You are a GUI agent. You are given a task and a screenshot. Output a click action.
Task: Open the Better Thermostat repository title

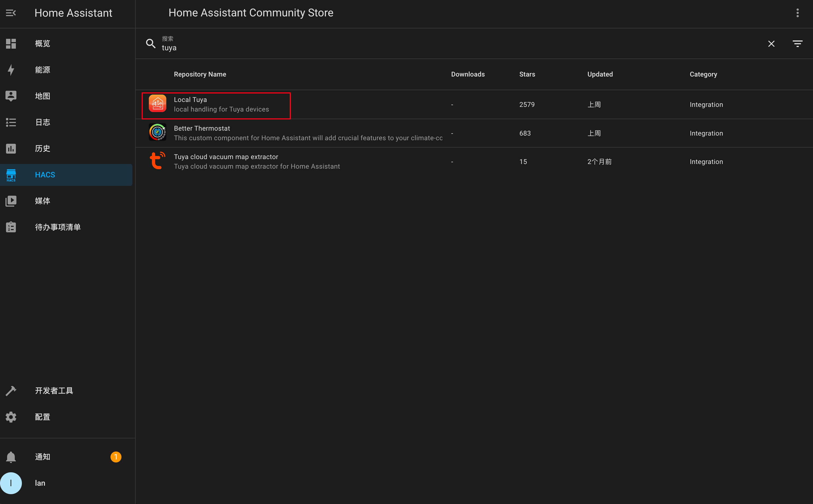pos(202,128)
